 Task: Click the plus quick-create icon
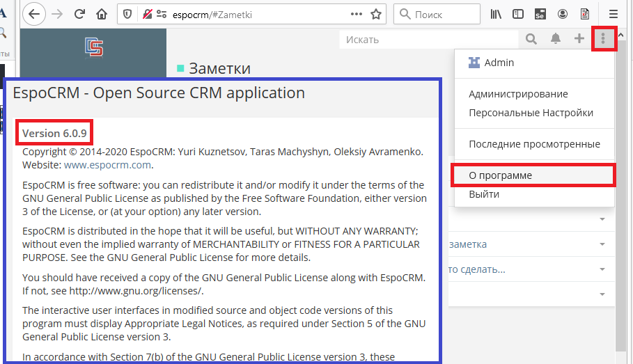(x=579, y=39)
